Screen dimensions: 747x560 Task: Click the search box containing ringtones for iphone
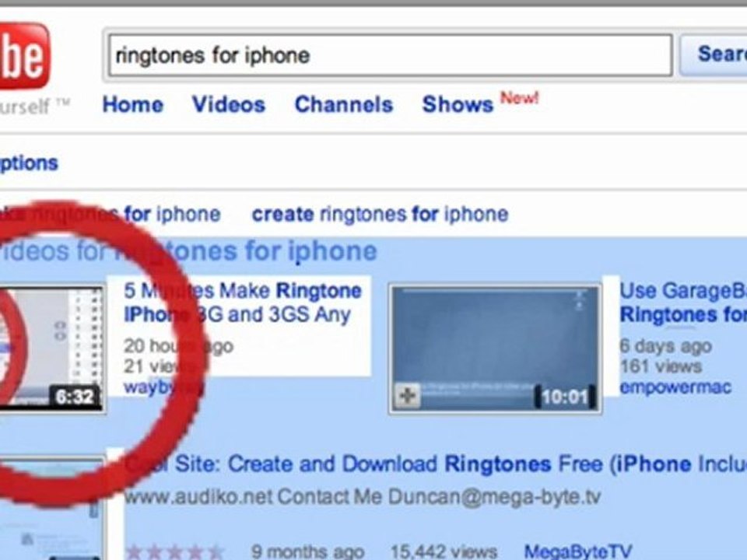(391, 55)
